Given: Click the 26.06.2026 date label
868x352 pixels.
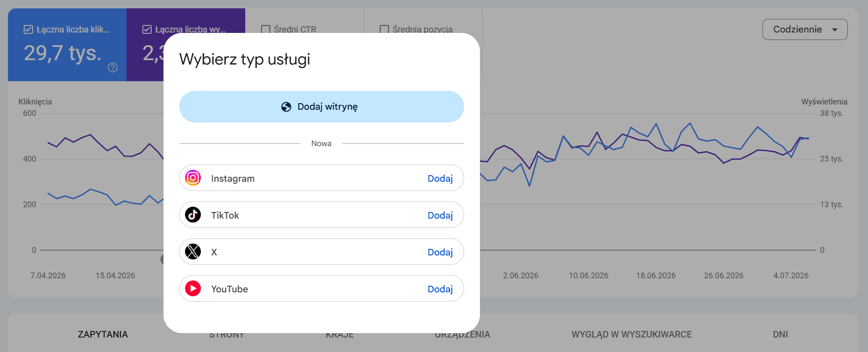Looking at the screenshot, I should [x=723, y=275].
